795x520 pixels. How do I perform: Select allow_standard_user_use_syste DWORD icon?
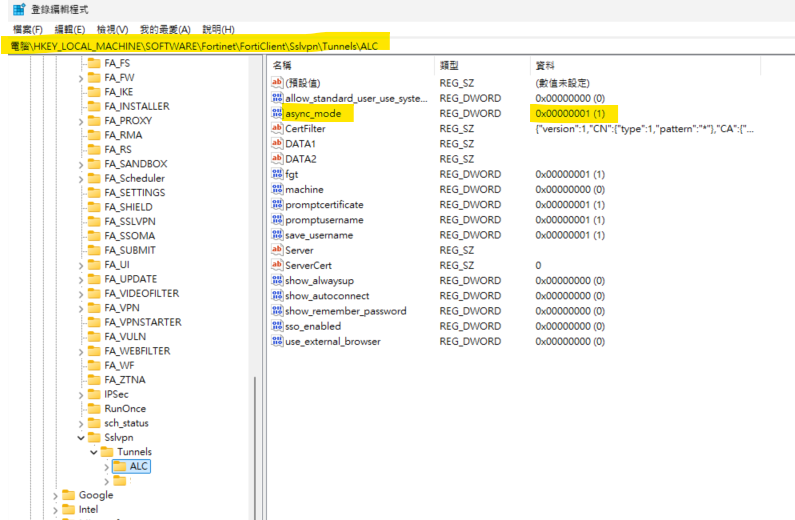[277, 98]
